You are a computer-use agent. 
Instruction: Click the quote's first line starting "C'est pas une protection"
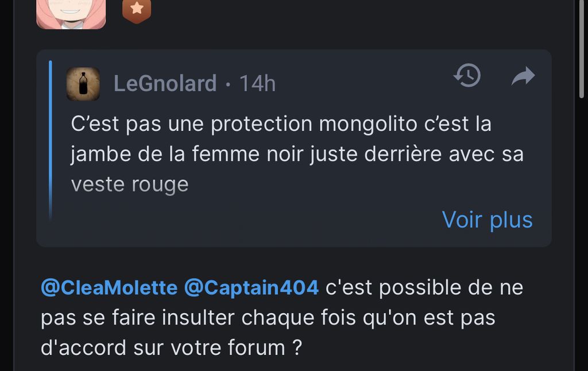(281, 124)
